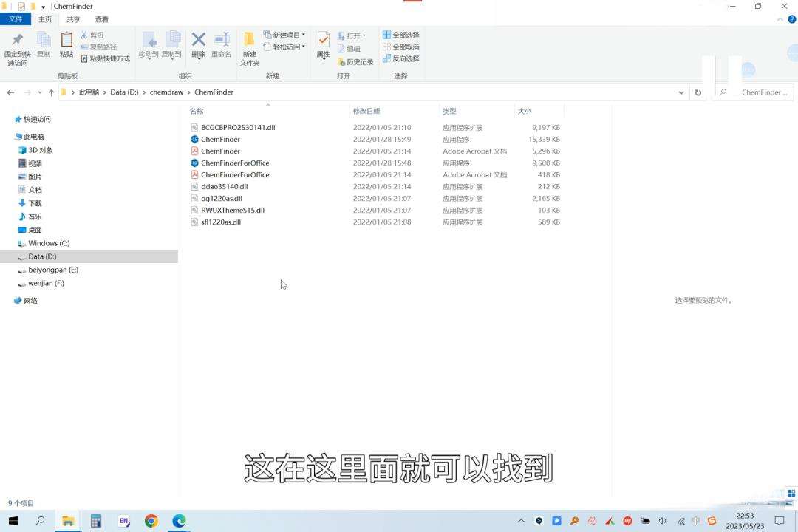798x532 pixels.
Task: Open the Windows Start menu
Action: (x=14, y=521)
